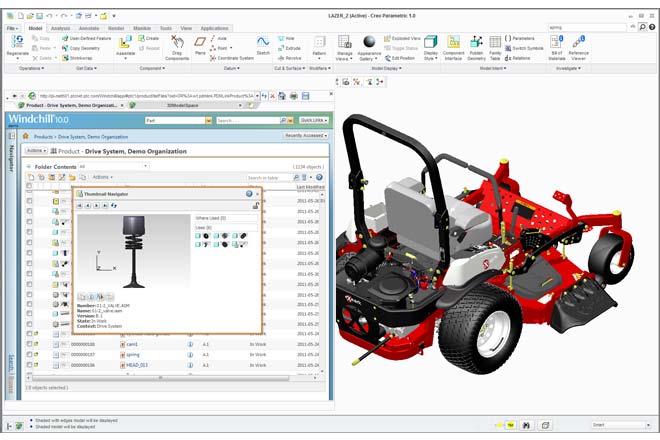This screenshot has height=440, width=660.
Task: Click the Save icon in quick access toolbar
Action: [39, 16]
